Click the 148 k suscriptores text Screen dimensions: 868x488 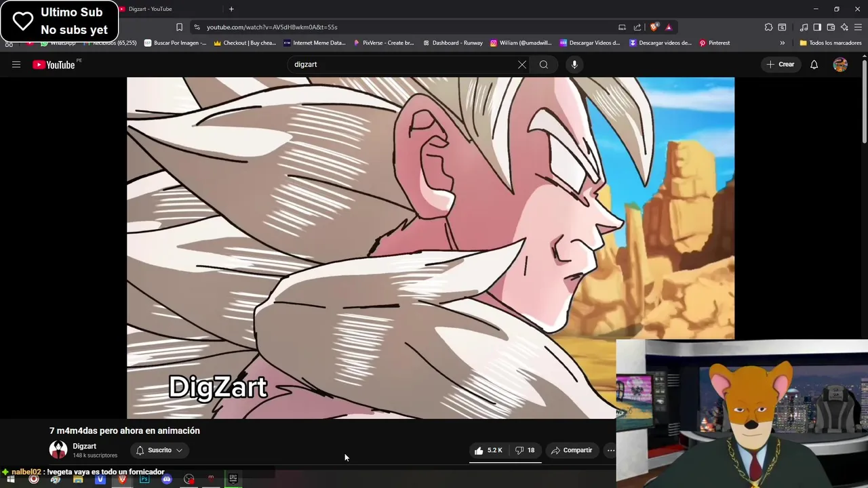tap(95, 455)
